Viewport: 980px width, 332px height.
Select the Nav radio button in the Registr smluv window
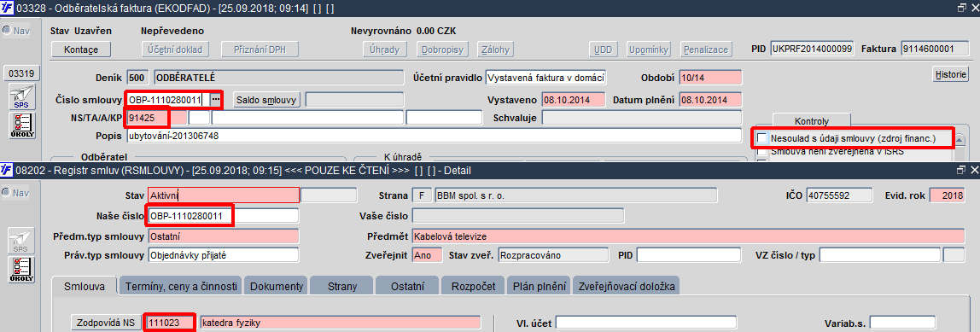tap(6, 193)
